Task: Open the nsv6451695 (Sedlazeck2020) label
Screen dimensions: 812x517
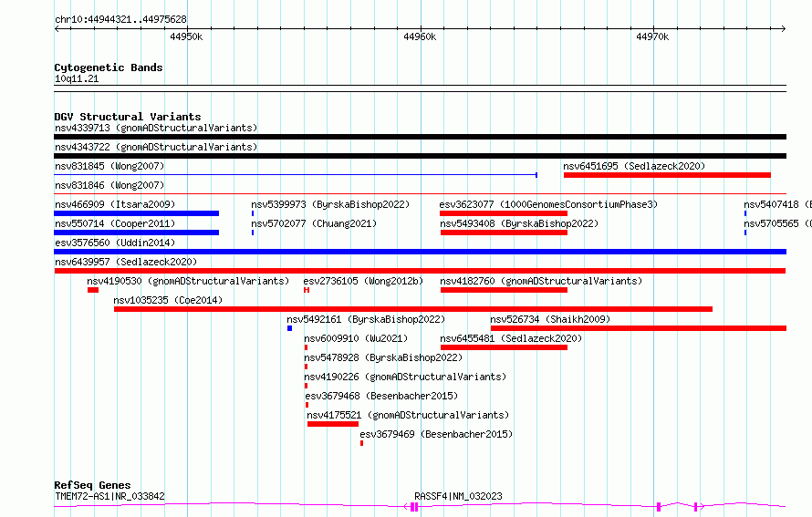Action: [x=634, y=166]
